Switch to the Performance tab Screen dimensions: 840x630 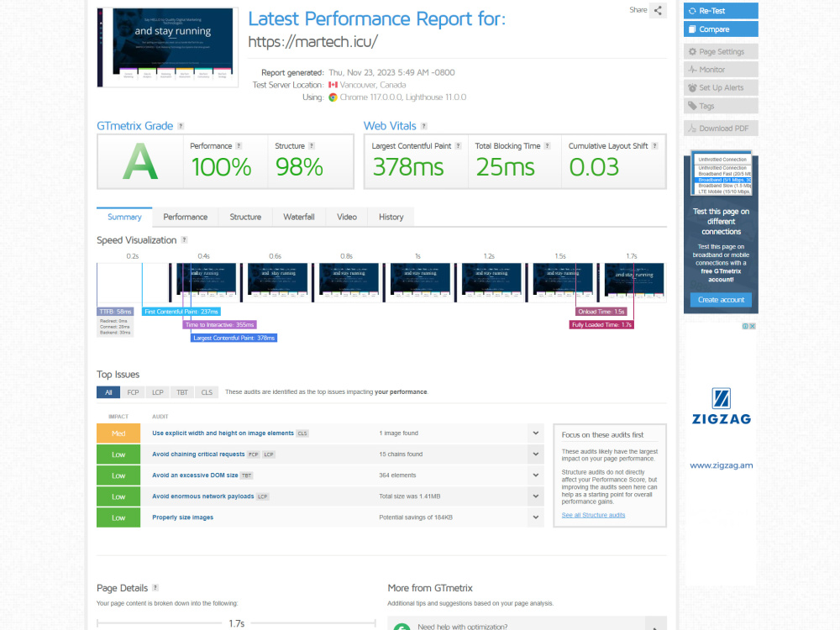click(186, 217)
